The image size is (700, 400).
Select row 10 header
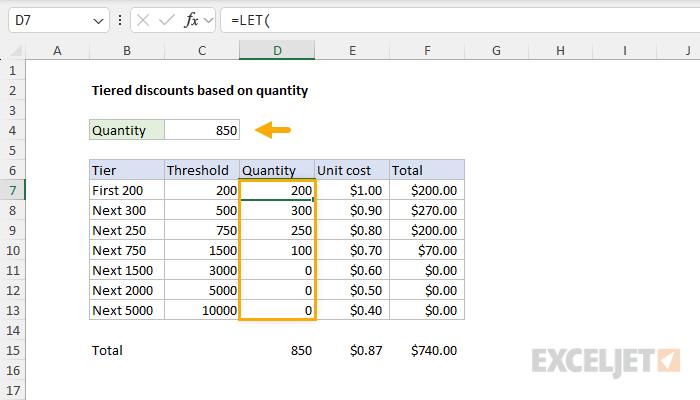pyautogui.click(x=12, y=250)
